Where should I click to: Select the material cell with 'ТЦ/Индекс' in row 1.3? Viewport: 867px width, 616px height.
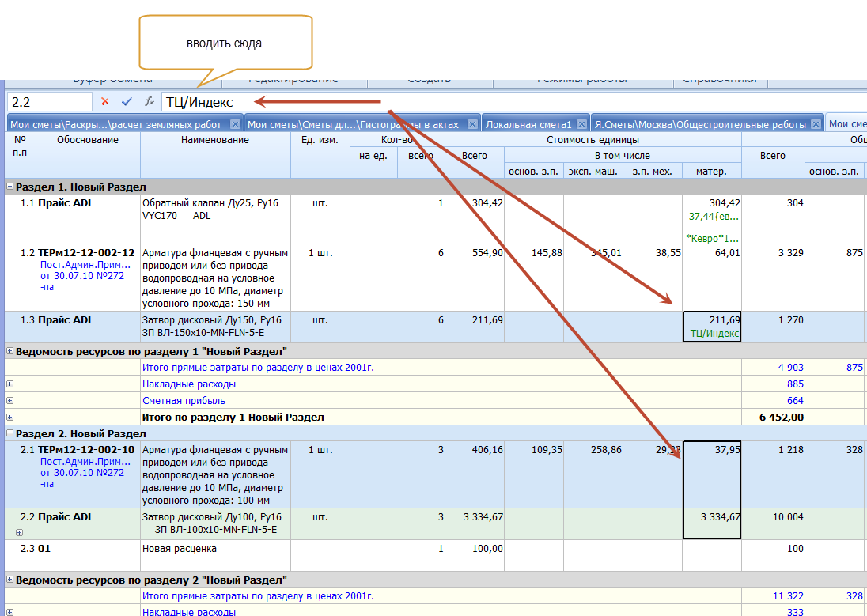click(x=712, y=327)
